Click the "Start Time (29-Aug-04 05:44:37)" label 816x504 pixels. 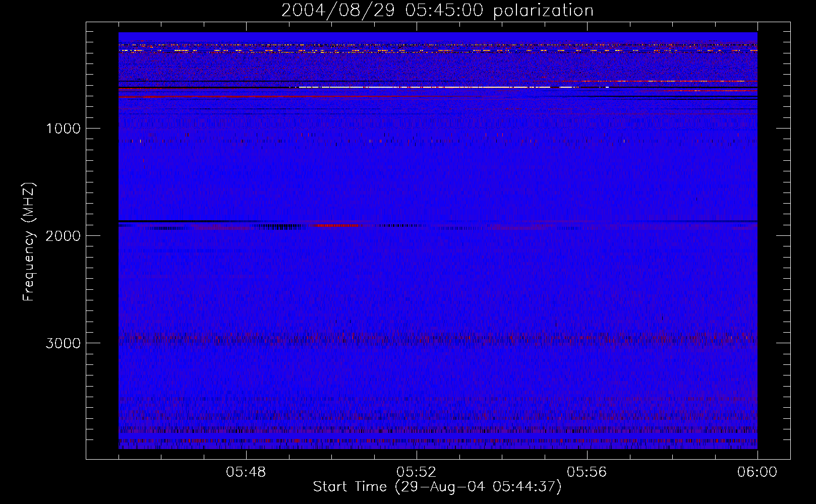coord(437,487)
